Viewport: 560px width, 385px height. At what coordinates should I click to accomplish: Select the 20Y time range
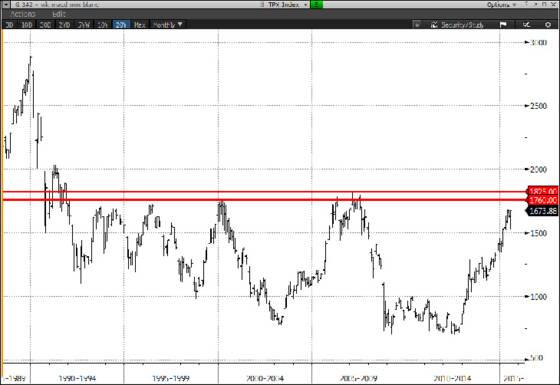121,25
